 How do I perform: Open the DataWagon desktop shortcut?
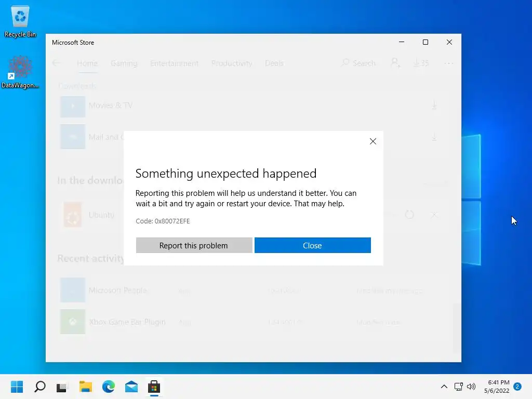click(x=20, y=72)
